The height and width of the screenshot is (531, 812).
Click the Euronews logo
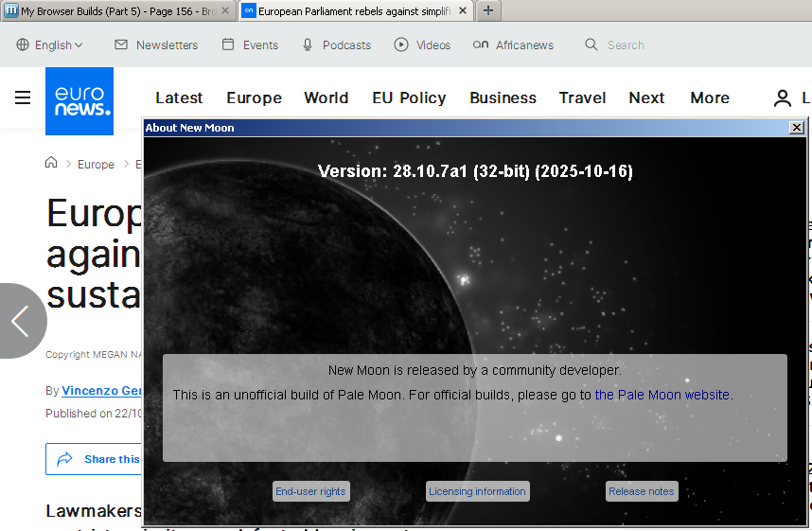tap(79, 99)
